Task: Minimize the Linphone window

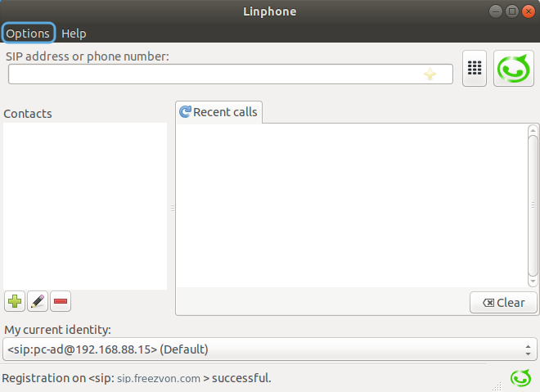Action: coord(495,11)
